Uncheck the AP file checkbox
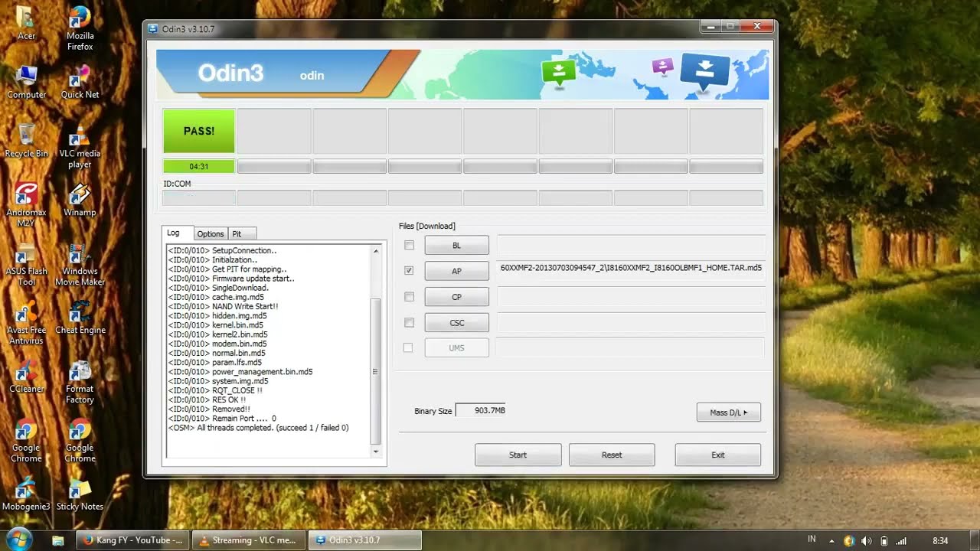Image resolution: width=980 pixels, height=551 pixels. click(409, 270)
